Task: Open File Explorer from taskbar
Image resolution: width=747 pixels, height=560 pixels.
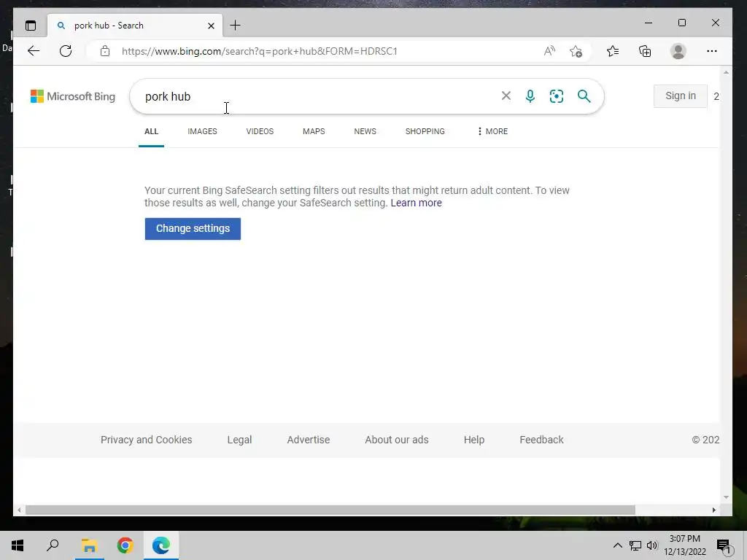Action: pos(89,545)
